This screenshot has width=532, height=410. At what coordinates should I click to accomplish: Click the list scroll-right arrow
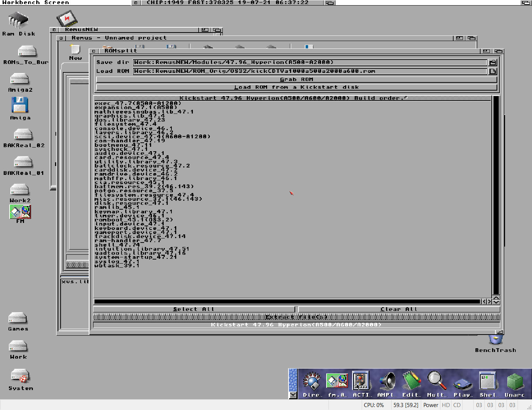pos(490,302)
